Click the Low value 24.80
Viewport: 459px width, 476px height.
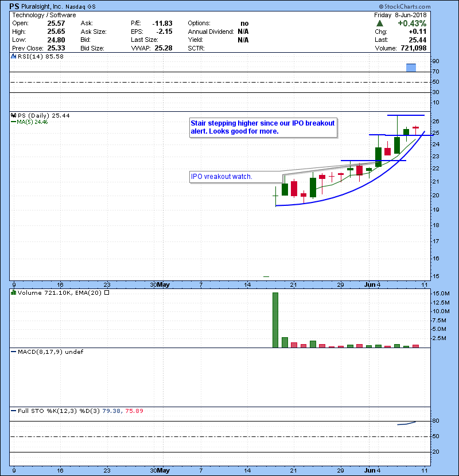(56, 40)
